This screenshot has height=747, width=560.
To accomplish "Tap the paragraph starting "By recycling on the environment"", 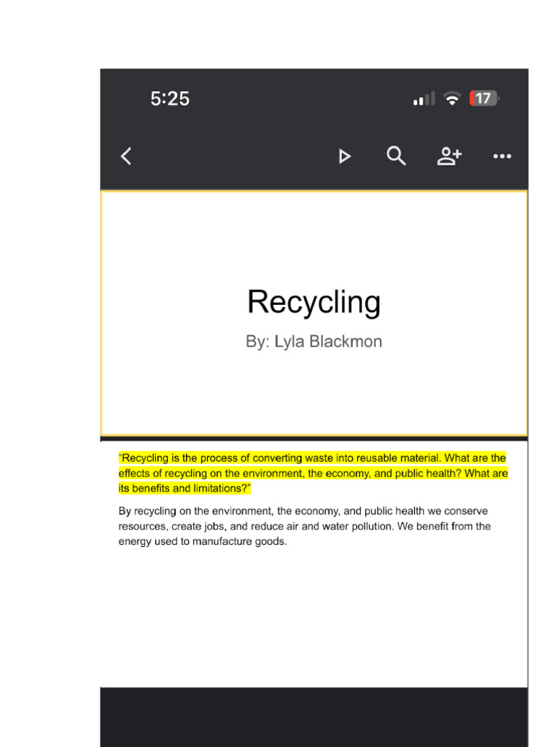I will coord(305,526).
